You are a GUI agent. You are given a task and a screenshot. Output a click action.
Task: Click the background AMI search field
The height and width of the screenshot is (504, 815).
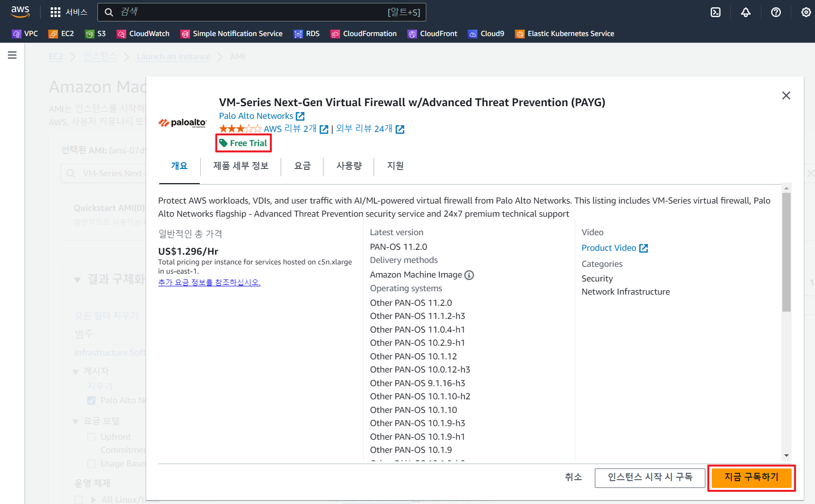coord(103,173)
